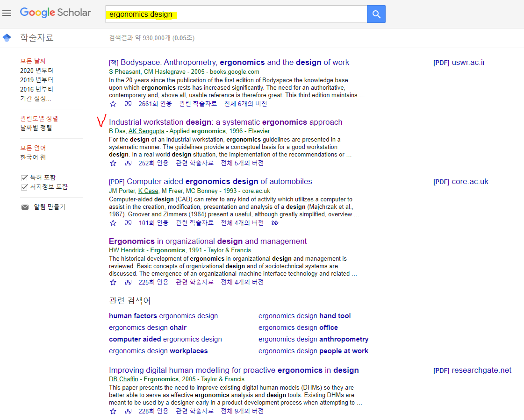This screenshot has height=420, width=524.
Task: Select 모든 언어 filter
Action: click(33, 148)
